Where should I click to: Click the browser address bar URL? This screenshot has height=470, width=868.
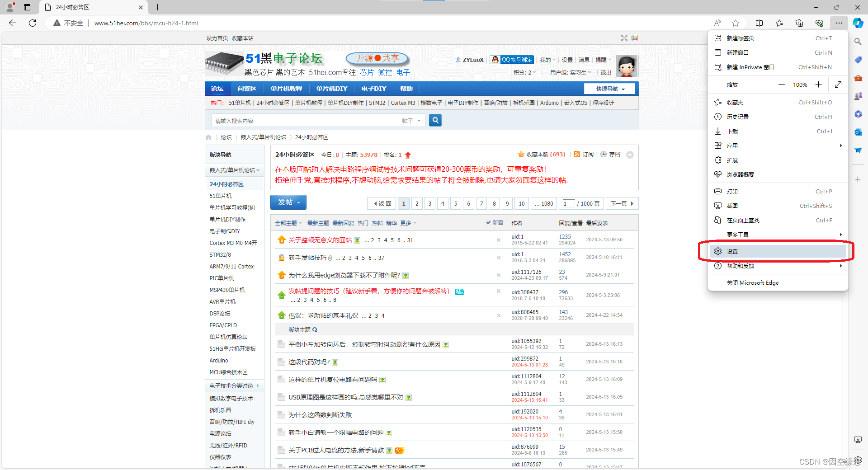tap(146, 23)
